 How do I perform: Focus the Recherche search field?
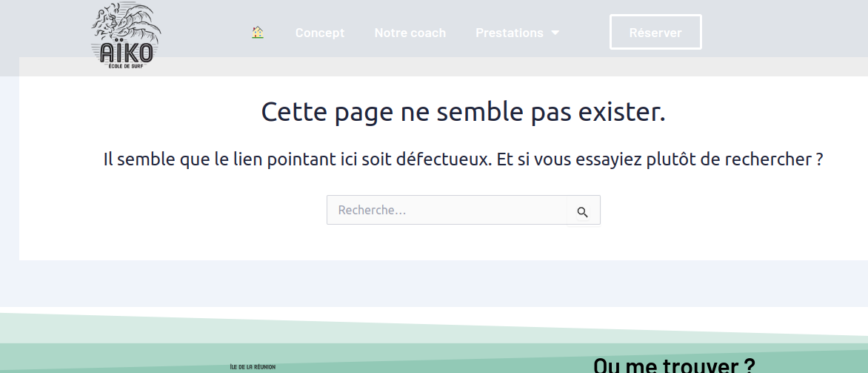point(447,210)
